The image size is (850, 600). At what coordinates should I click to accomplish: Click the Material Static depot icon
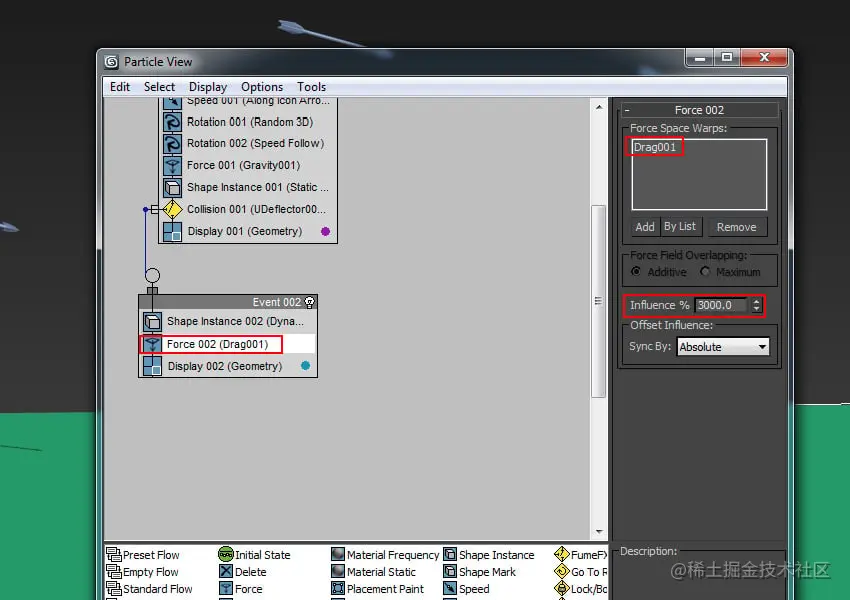pos(338,571)
